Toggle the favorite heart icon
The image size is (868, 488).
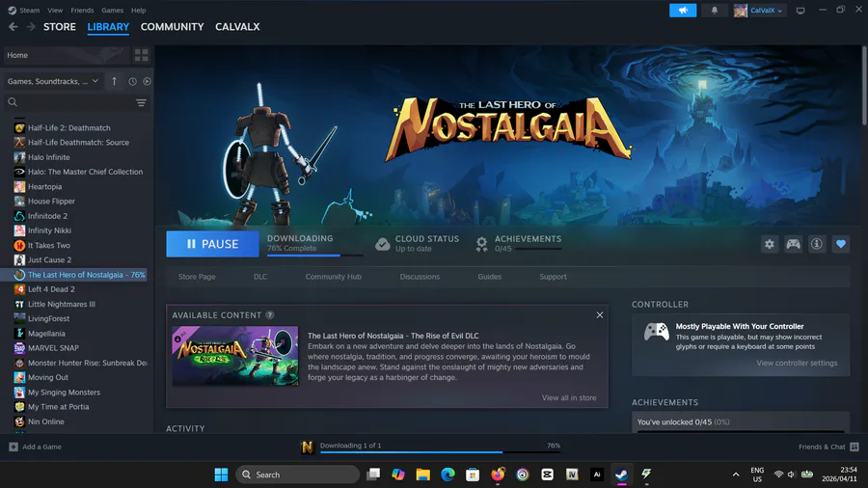[841, 244]
